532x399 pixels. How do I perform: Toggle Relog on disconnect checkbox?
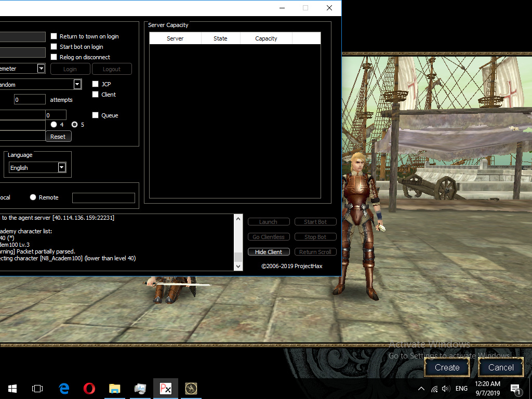pos(54,57)
